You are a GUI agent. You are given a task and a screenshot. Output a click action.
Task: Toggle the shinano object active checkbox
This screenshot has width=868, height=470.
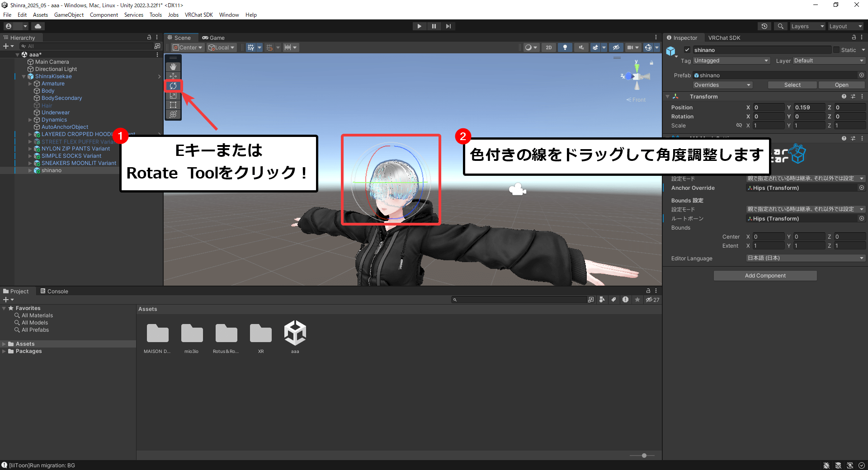pos(687,50)
